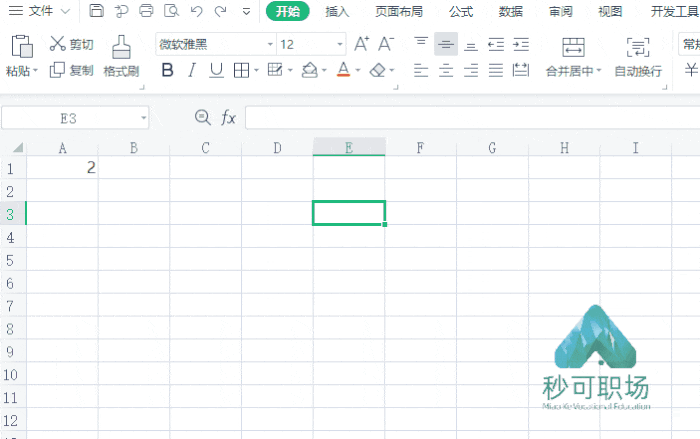The height and width of the screenshot is (439, 700).
Task: Redo the last undone action
Action: pyautogui.click(x=221, y=11)
